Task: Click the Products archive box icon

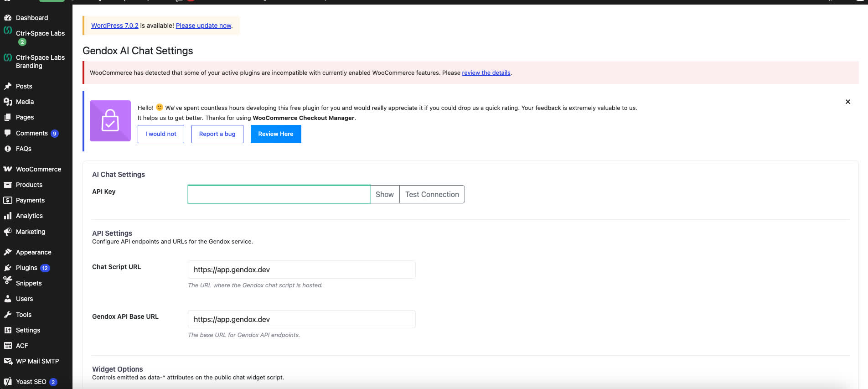Action: 8,185
